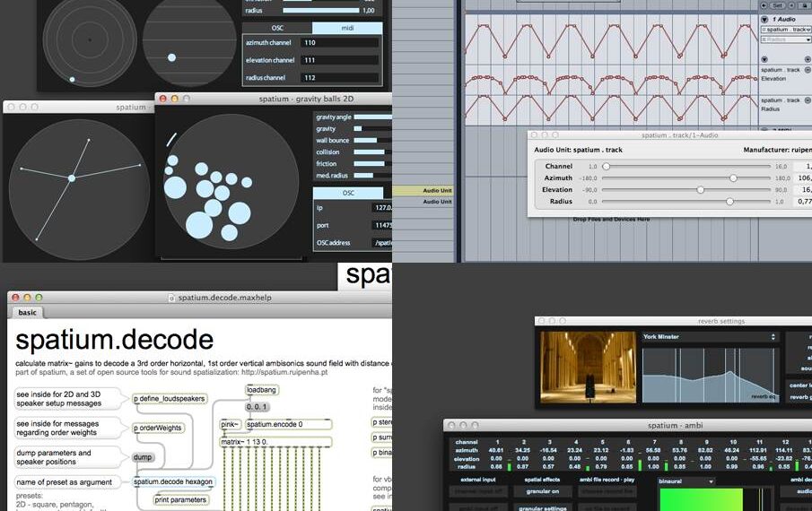812x511 pixels.
Task: Select the basic tab in maxhelp
Action: coord(27,313)
